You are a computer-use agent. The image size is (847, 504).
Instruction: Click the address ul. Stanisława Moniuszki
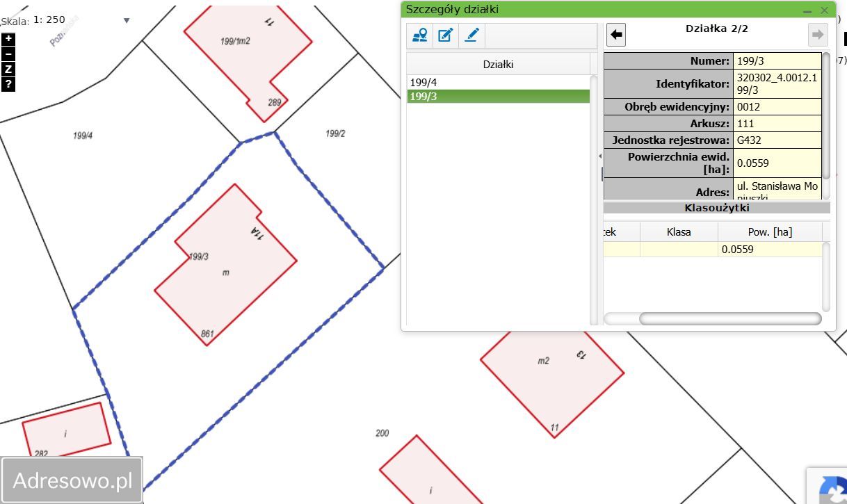point(777,190)
